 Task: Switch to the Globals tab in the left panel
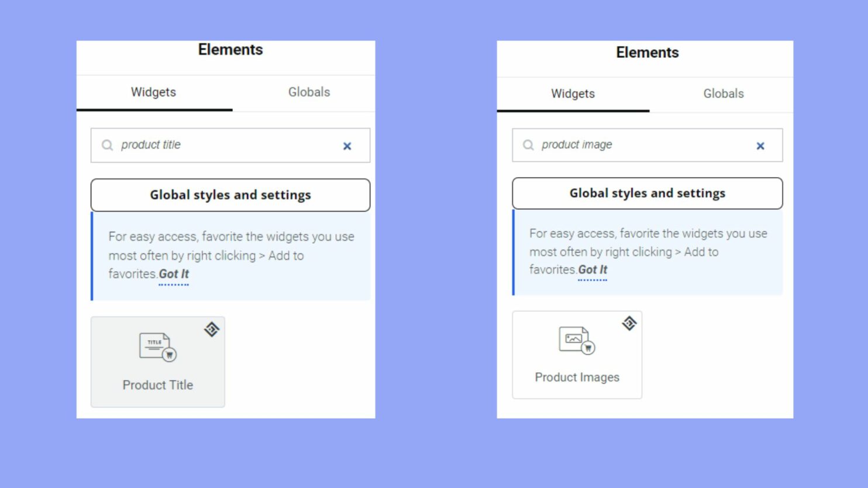click(308, 92)
